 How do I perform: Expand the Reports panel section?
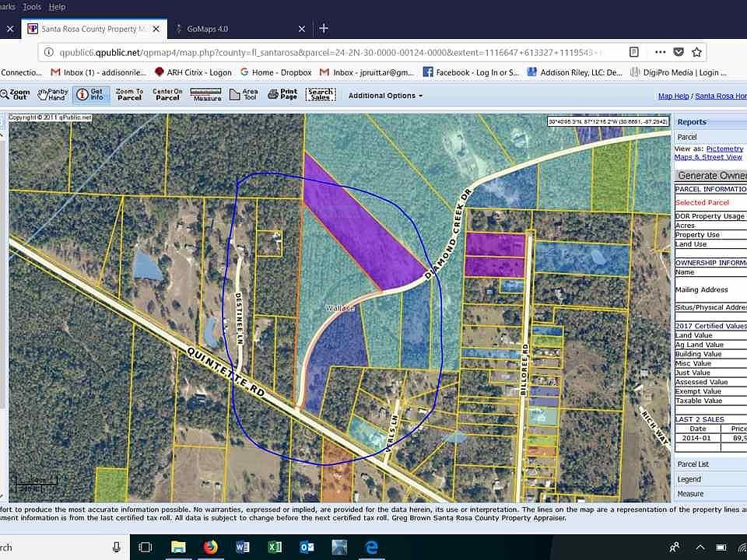coord(710,122)
